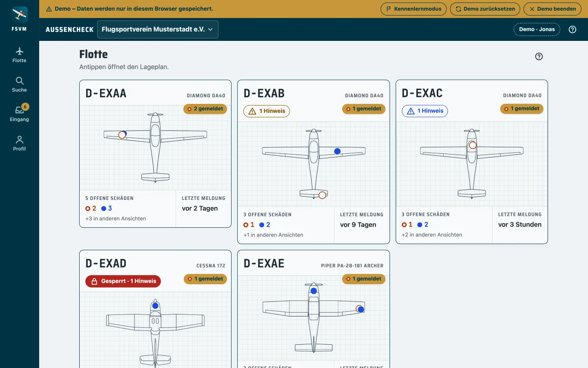Click the 1 gemeldet badge on D-EXAD
Image resolution: width=588 pixels, height=368 pixels.
pos(206,279)
